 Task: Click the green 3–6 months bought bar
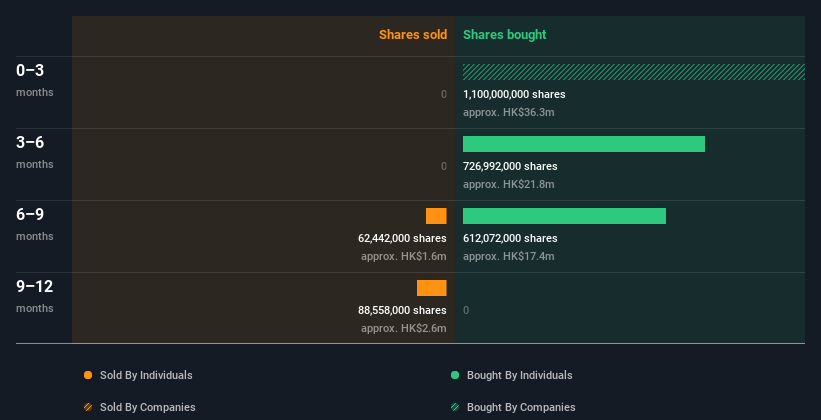tap(584, 144)
